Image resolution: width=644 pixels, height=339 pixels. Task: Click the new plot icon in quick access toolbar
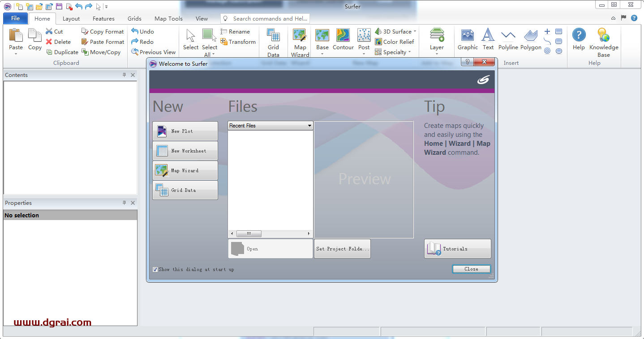[19, 6]
